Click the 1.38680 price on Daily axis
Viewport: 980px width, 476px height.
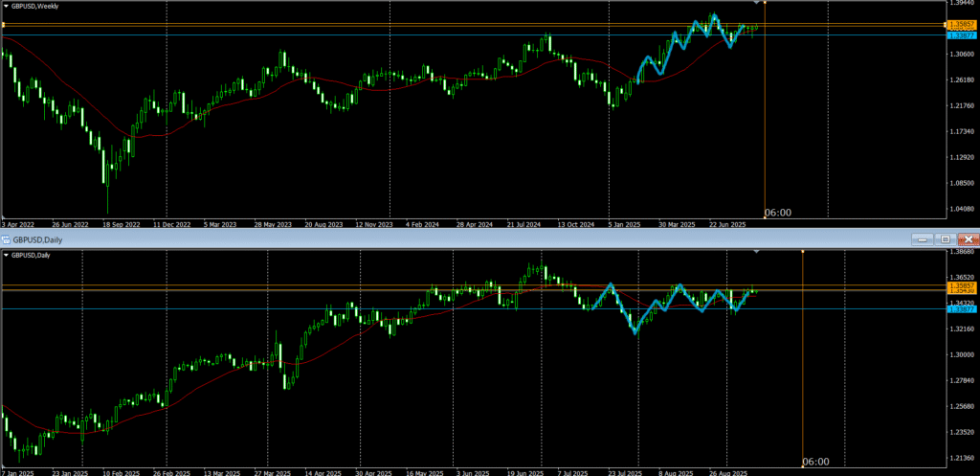[x=961, y=252]
